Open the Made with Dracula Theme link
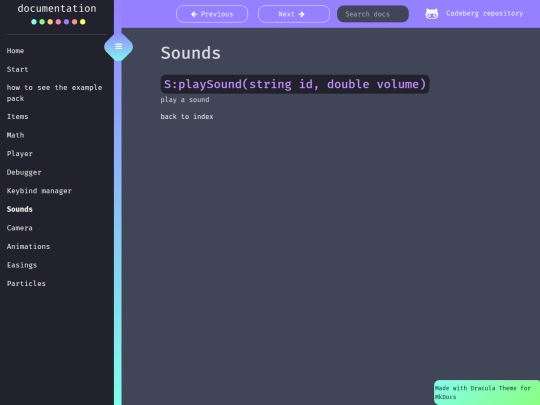The height and width of the screenshot is (405, 540). [x=487, y=392]
